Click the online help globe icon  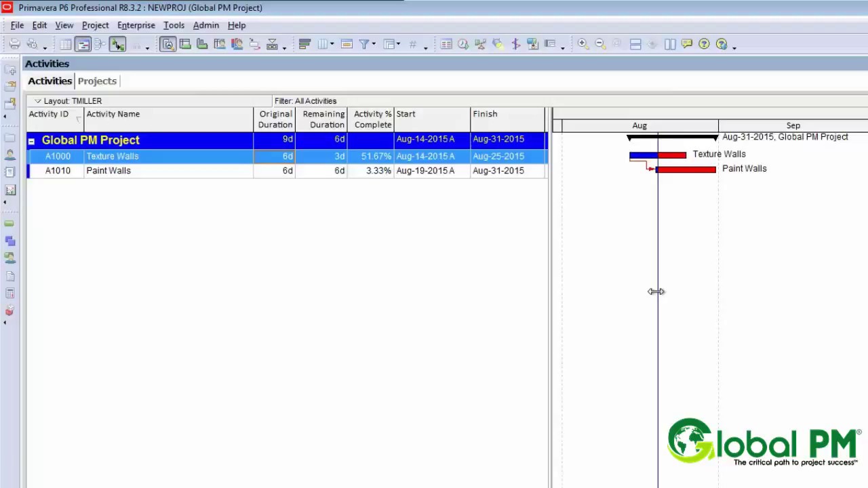coord(722,44)
